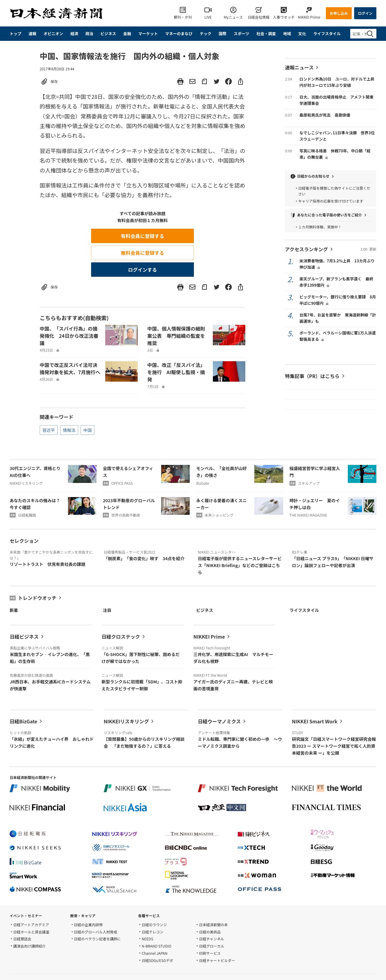
Task: Open the Myニュース profile icon
Action: coord(233,10)
